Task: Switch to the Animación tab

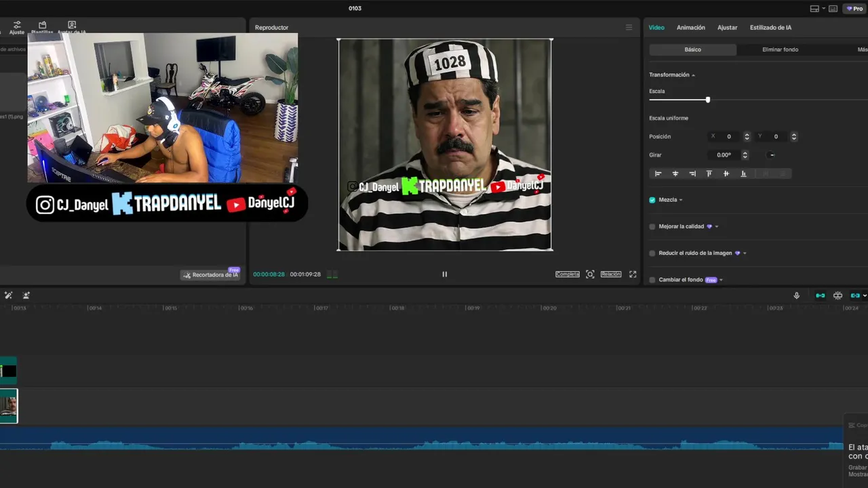Action: point(691,28)
